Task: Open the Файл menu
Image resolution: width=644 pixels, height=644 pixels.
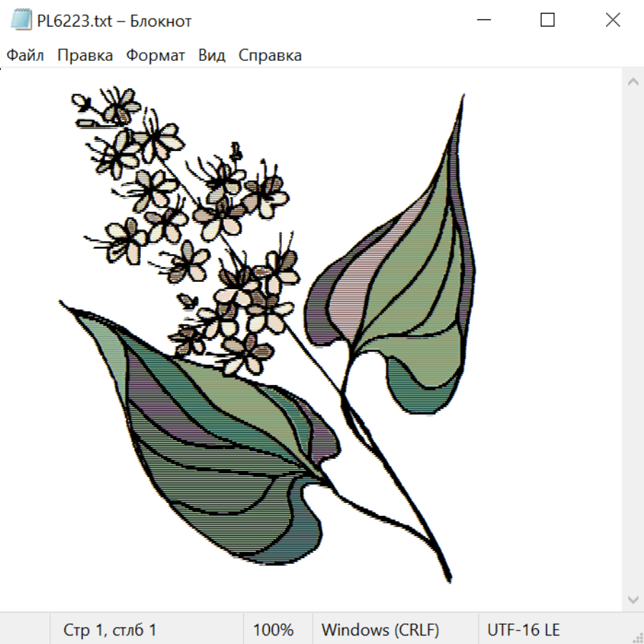Action: [x=25, y=55]
